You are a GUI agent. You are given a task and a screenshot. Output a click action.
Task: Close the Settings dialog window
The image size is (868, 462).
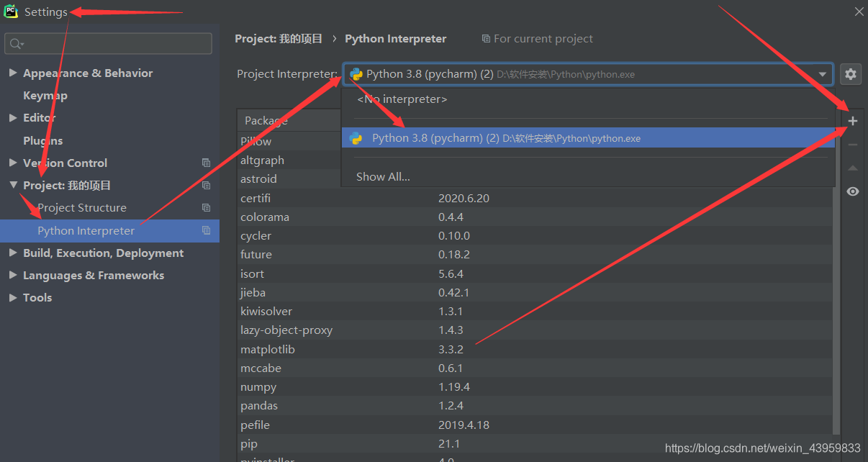pyautogui.click(x=859, y=12)
